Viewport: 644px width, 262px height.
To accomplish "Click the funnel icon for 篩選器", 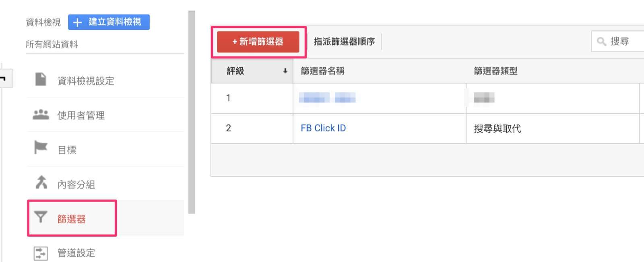I will [x=41, y=217].
